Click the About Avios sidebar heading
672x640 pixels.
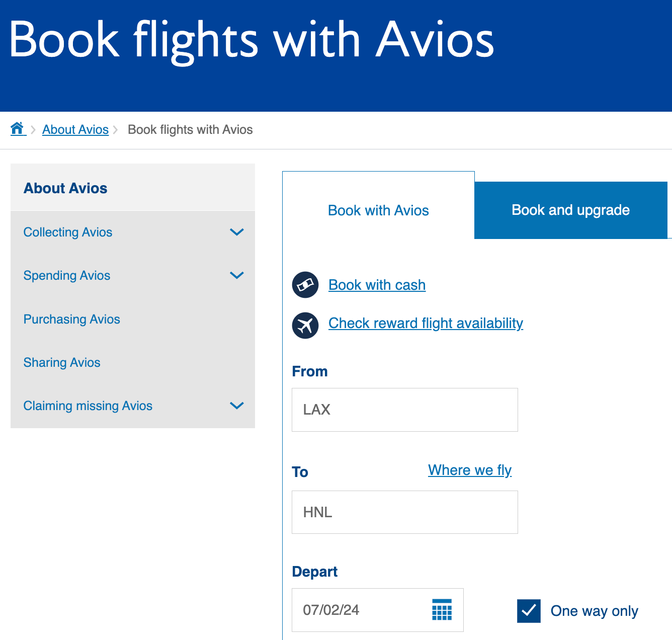click(65, 188)
